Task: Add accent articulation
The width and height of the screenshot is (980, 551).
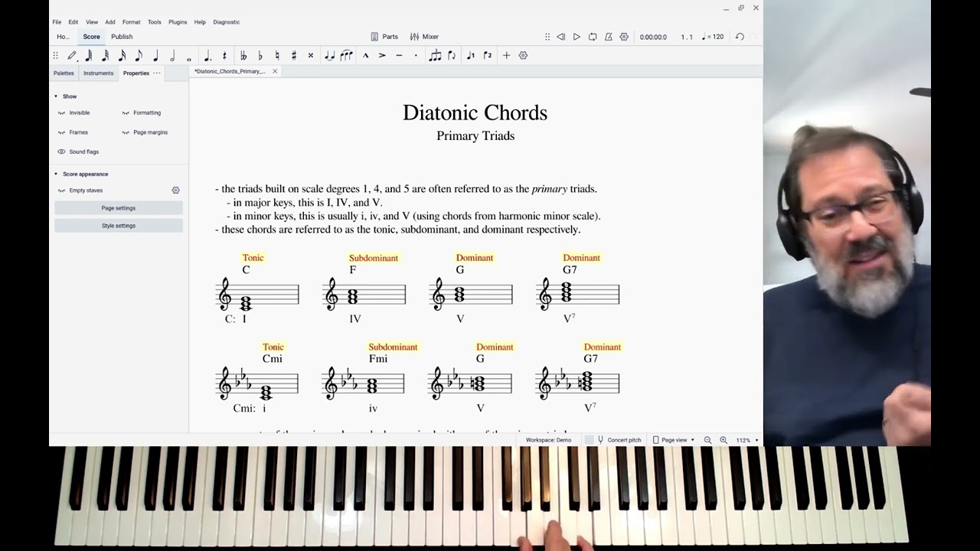Action: point(382,55)
